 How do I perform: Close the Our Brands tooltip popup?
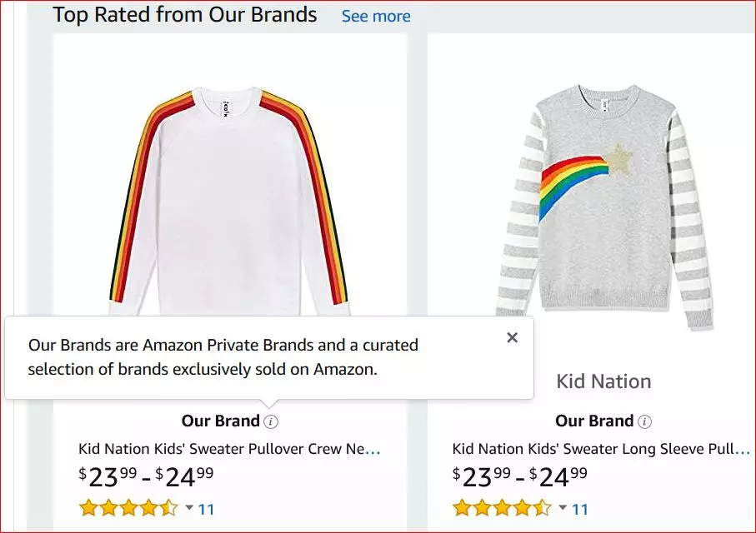[512, 337]
